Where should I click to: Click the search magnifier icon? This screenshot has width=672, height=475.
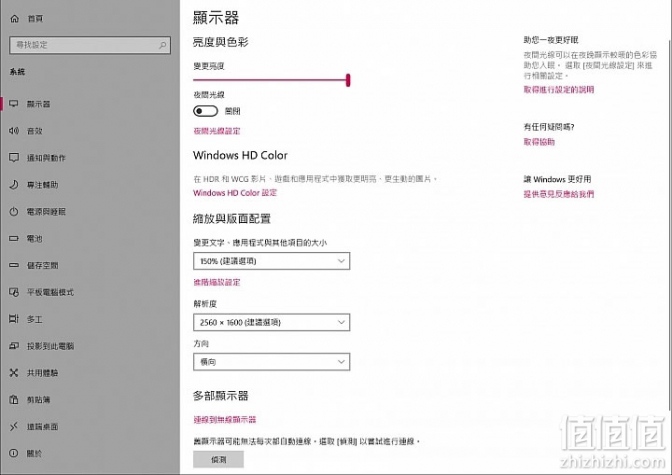[x=162, y=45]
